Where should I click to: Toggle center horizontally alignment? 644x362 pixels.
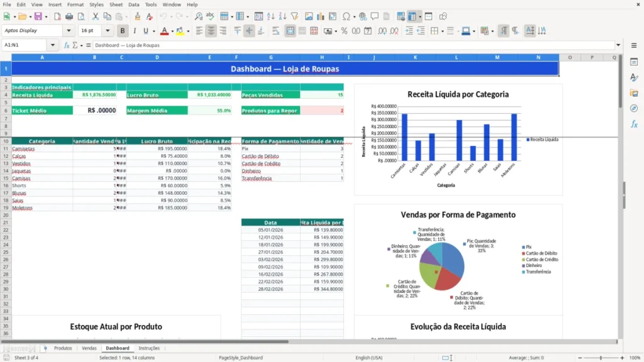click(x=211, y=31)
